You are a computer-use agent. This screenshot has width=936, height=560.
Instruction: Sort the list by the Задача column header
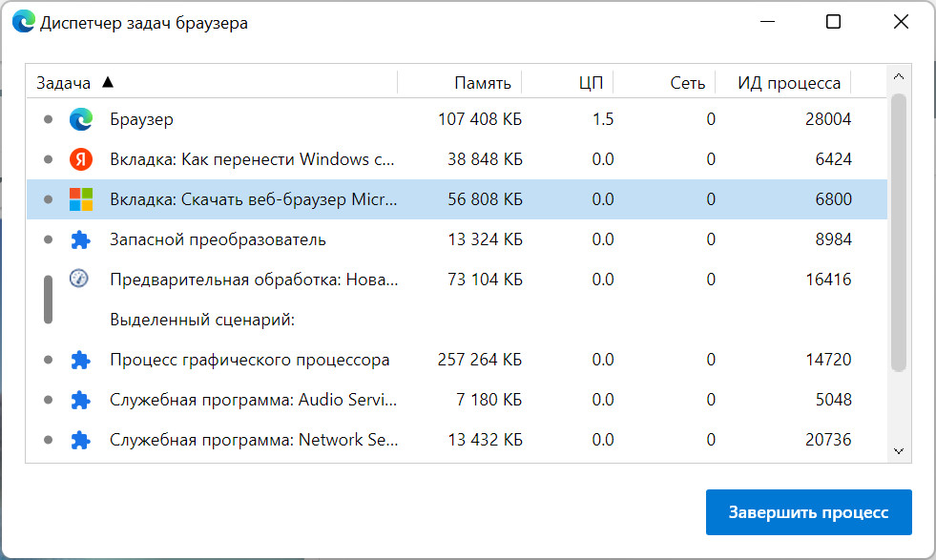(63, 83)
